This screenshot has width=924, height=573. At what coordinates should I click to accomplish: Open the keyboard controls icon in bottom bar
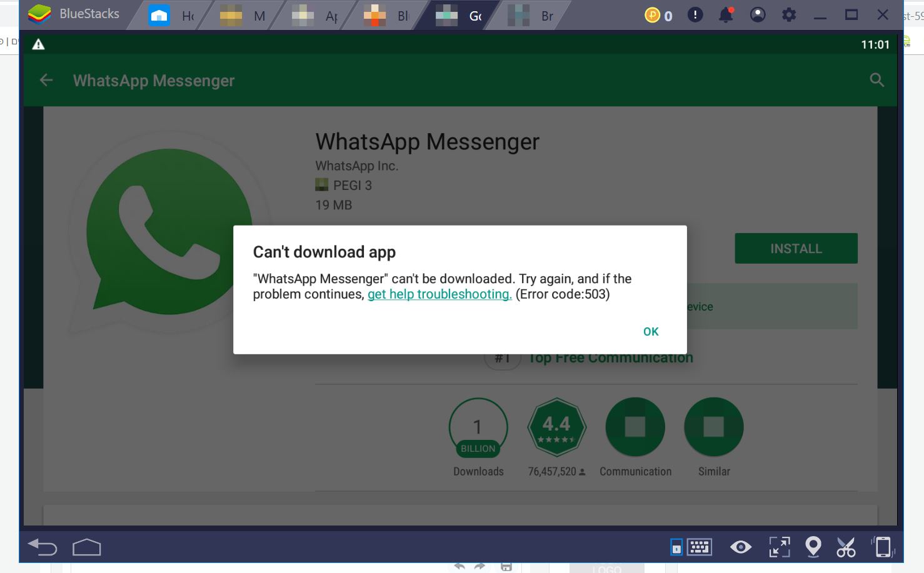pyautogui.click(x=699, y=547)
